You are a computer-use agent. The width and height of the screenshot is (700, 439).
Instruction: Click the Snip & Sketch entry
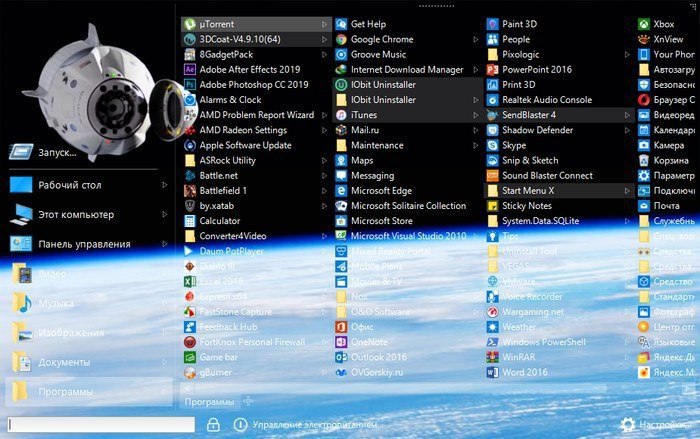click(559, 160)
